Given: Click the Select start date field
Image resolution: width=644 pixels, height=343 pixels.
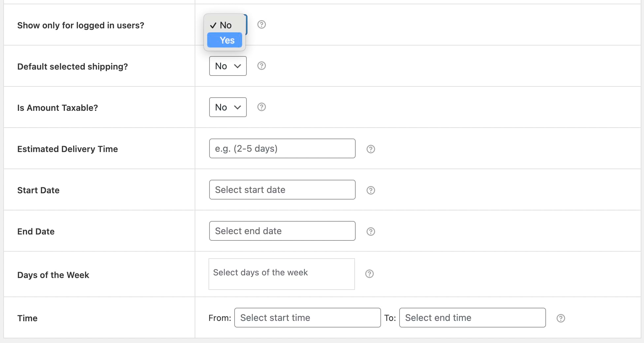Looking at the screenshot, I should point(282,190).
